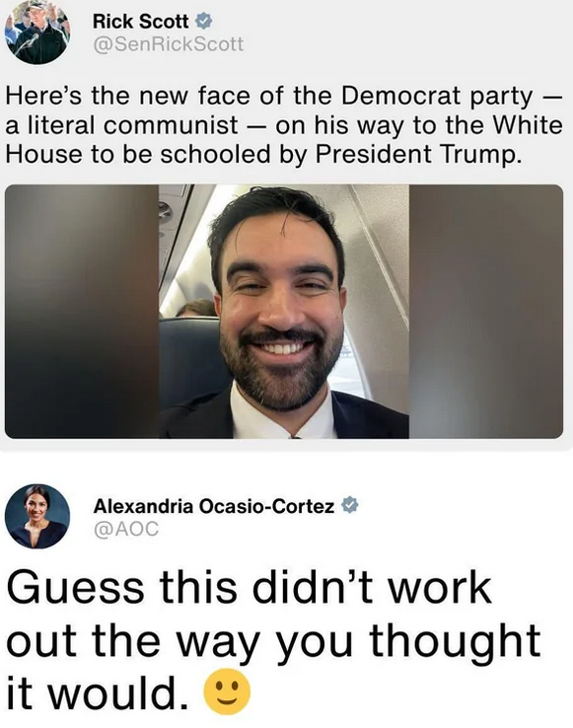This screenshot has height=728, width=573.
Task: Click the verified badge beside Rick Scott
Action: click(203, 22)
